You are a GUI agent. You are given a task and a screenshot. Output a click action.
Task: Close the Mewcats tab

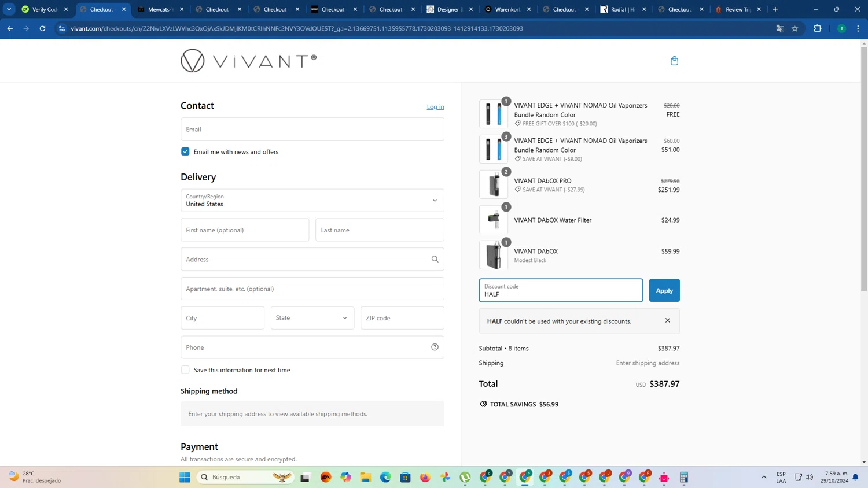(x=182, y=9)
